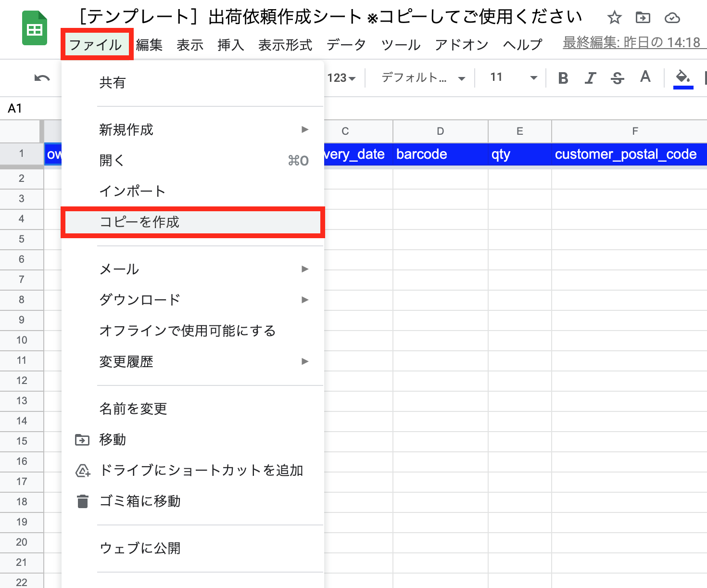Click the trash icon beside ゴミ箱に移動
This screenshot has width=707, height=588.
point(82,501)
